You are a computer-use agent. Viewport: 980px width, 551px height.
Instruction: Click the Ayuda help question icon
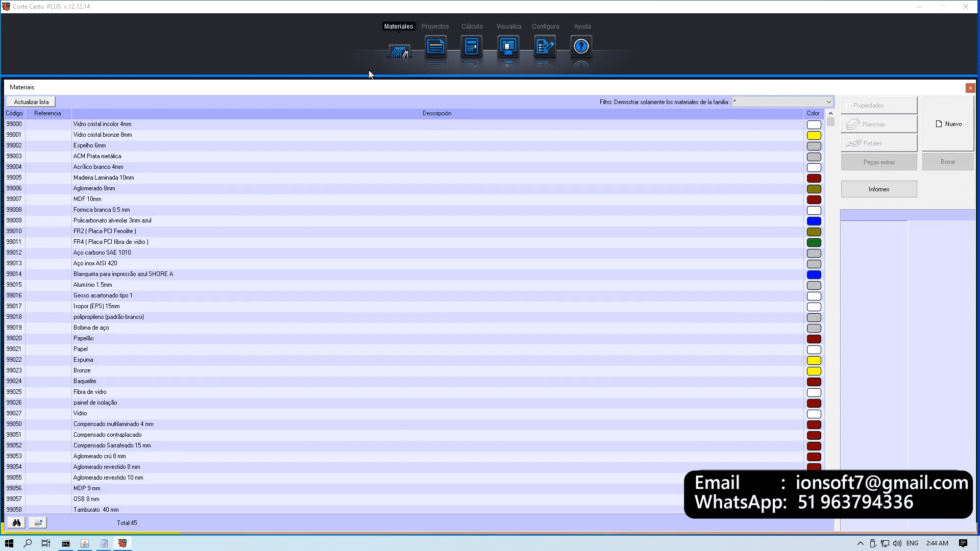tap(581, 47)
